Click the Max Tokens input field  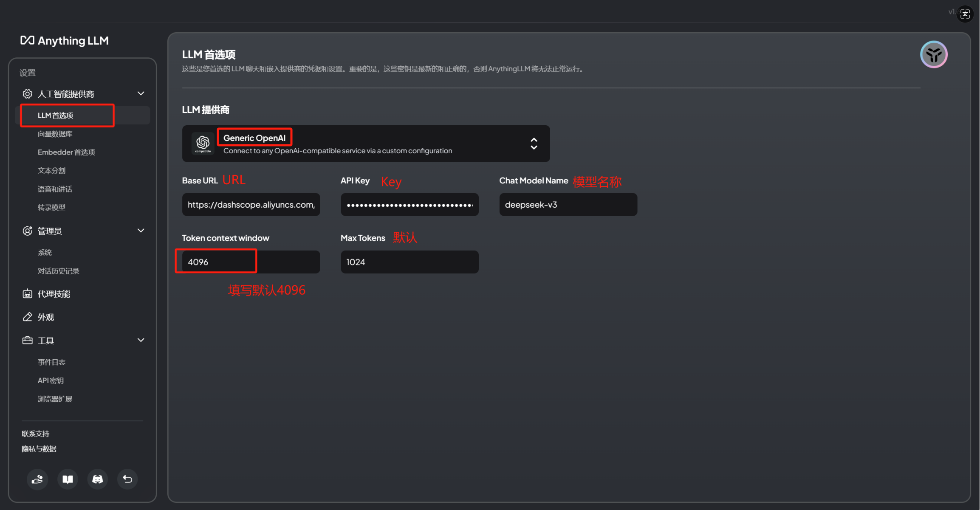coord(409,262)
